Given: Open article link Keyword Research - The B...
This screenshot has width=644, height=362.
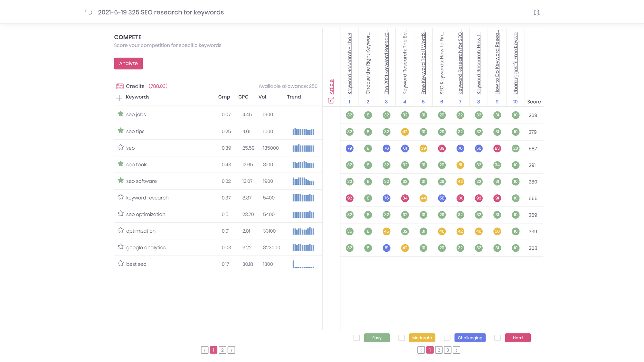Looking at the screenshot, I should coord(350,63).
